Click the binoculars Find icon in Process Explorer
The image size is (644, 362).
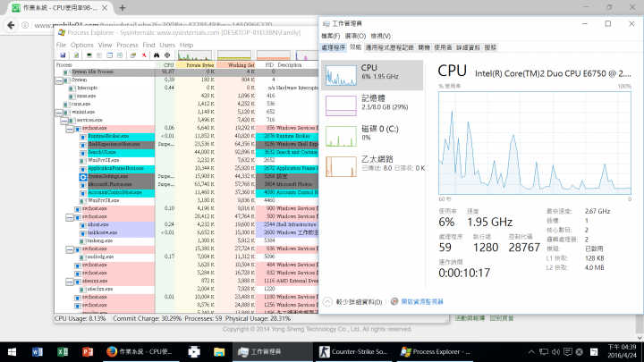coord(157,55)
